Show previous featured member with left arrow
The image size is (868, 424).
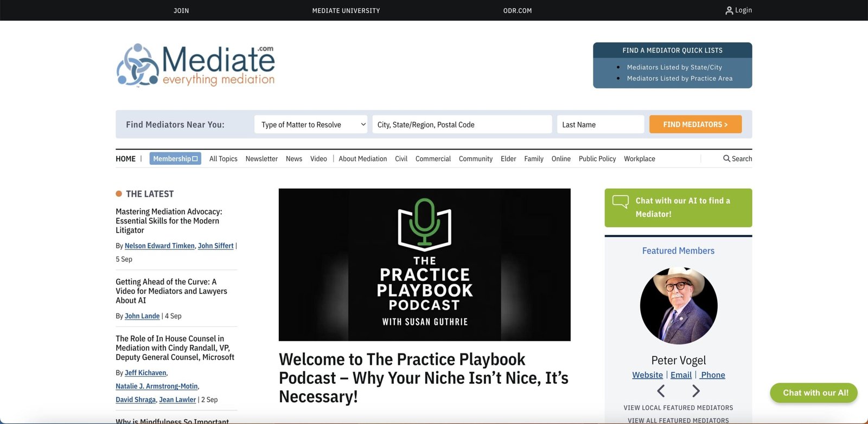[661, 391]
